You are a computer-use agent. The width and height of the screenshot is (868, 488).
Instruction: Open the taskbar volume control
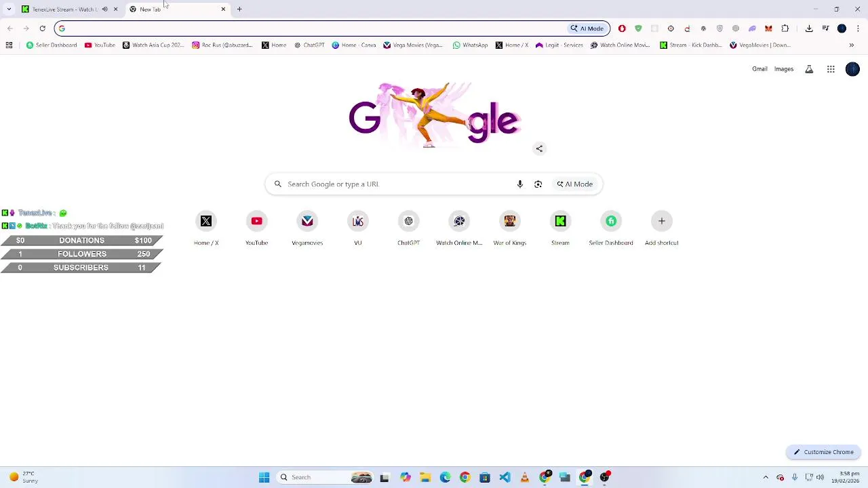(820, 477)
